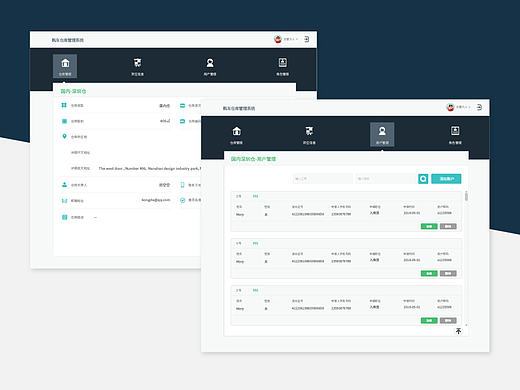The image size is (520, 390).
Task: Click the mobile phone icon in right column
Action: click(x=182, y=185)
